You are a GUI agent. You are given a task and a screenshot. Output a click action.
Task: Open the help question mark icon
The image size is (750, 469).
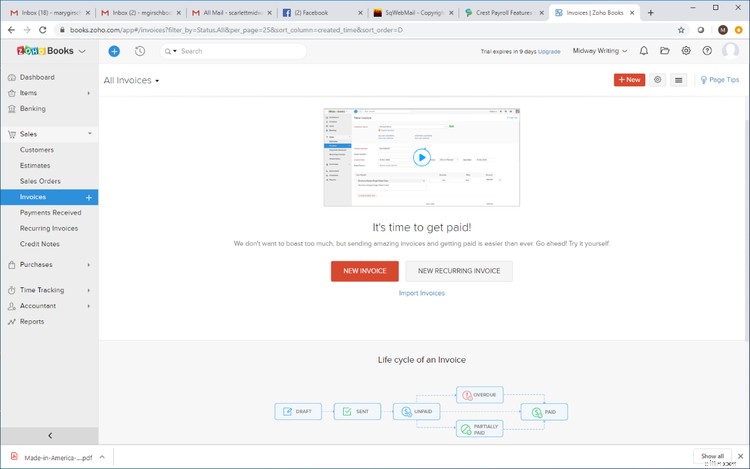[707, 51]
